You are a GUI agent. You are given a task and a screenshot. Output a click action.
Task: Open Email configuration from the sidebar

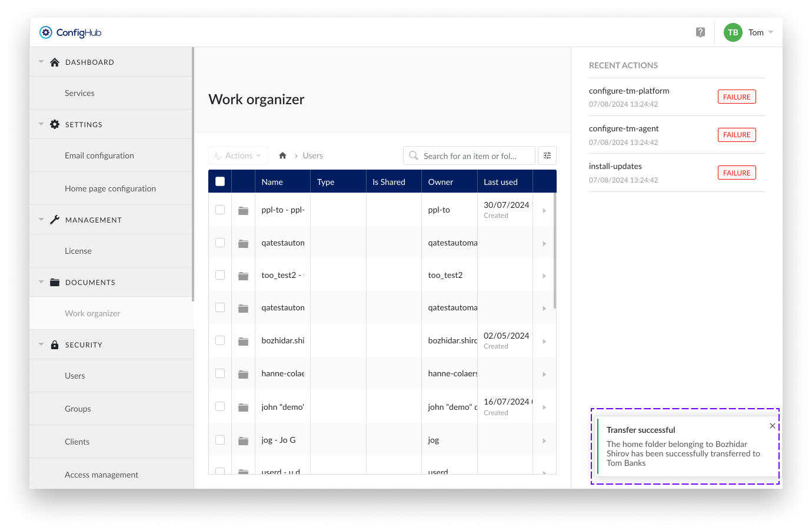coord(99,155)
